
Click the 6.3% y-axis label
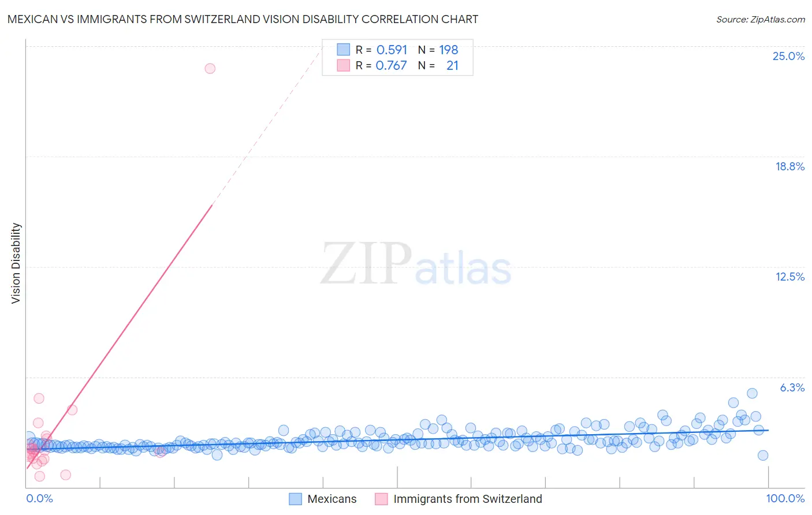pyautogui.click(x=792, y=387)
